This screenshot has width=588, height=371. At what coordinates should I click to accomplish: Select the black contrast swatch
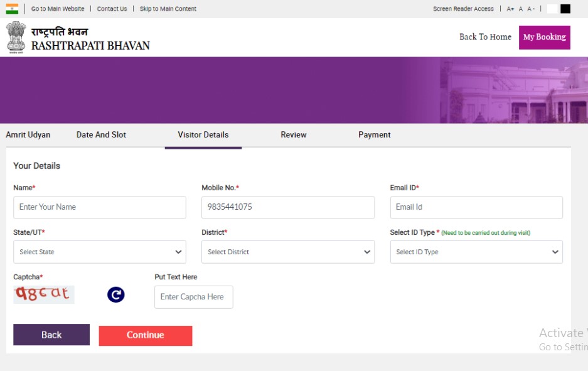[565, 9]
